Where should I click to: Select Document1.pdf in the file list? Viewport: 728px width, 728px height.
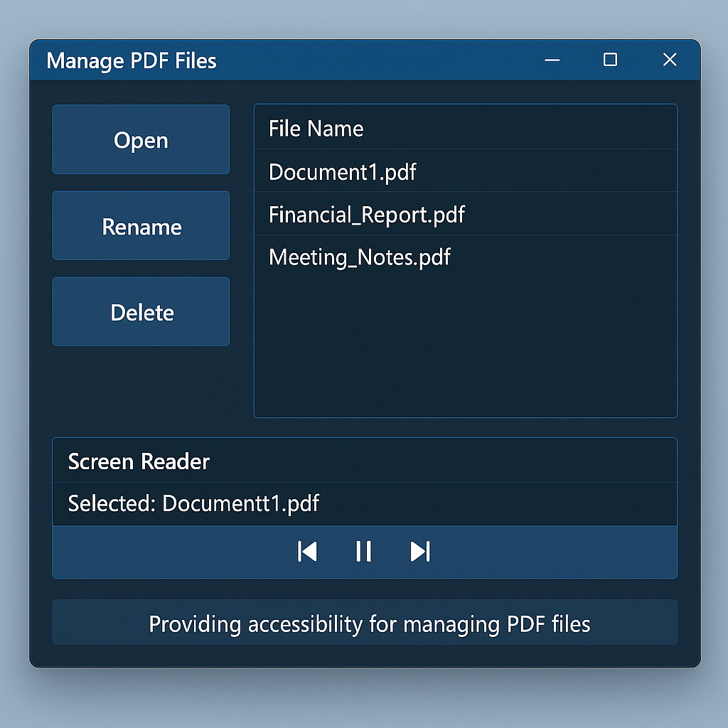pyautogui.click(x=343, y=171)
